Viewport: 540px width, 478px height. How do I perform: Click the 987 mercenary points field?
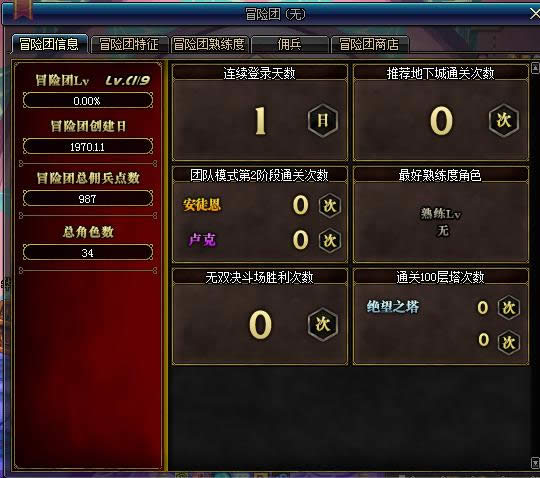coord(88,199)
